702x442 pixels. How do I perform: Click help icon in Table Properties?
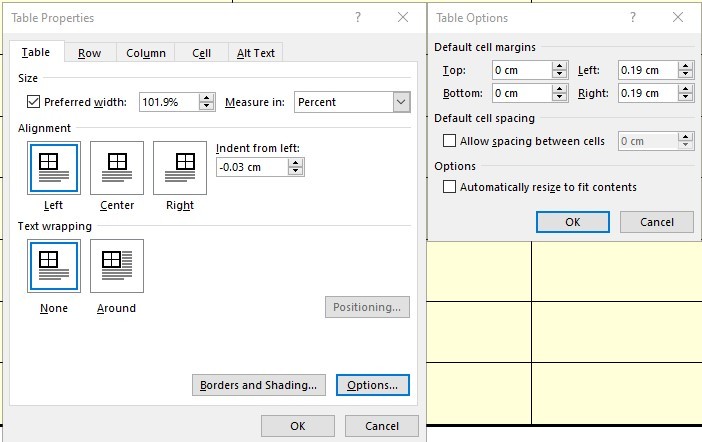(x=358, y=17)
